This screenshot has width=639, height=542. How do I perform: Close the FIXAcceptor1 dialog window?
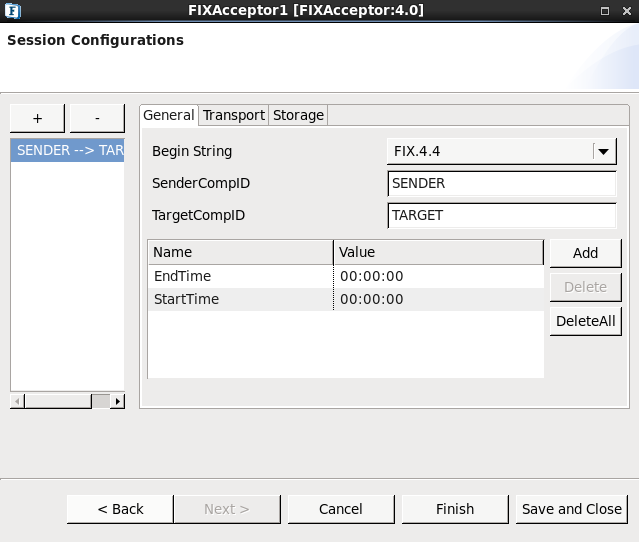coord(627,11)
